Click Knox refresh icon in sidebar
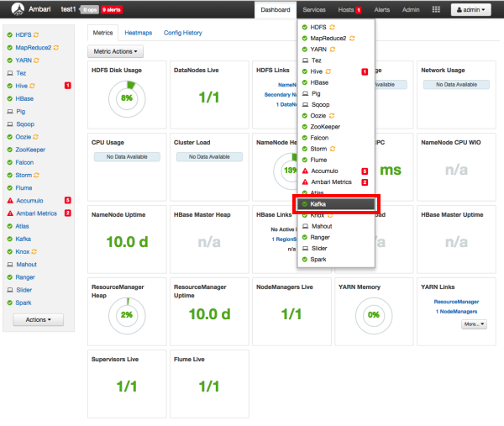 tap(34, 252)
